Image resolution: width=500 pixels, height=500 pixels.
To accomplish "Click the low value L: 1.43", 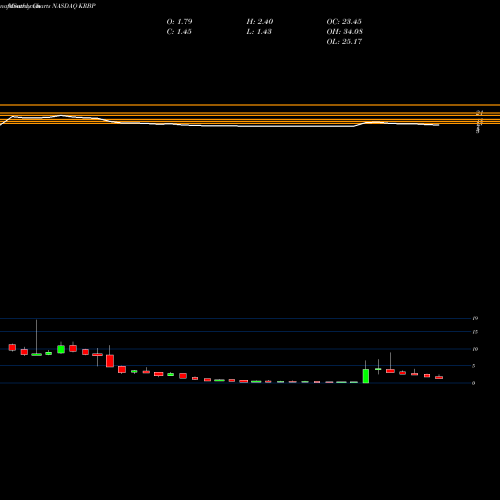I will pos(259,32).
